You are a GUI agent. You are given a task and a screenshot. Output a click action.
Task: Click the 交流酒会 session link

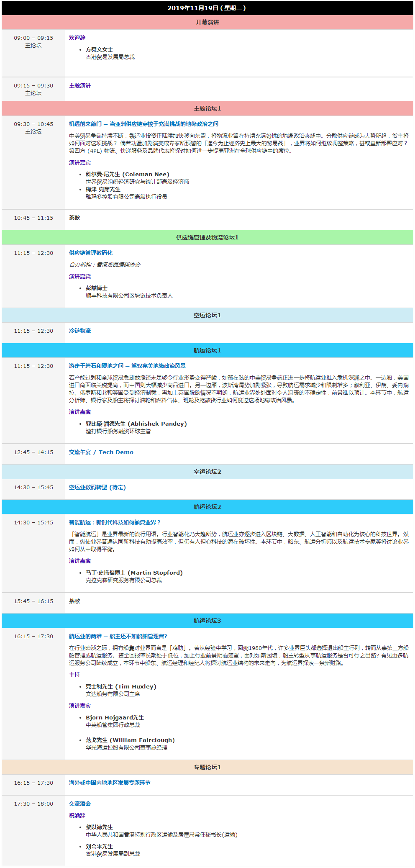coord(79,804)
